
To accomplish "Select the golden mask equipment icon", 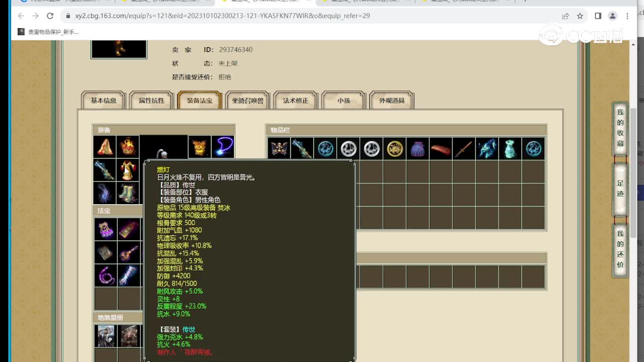I will (x=199, y=147).
